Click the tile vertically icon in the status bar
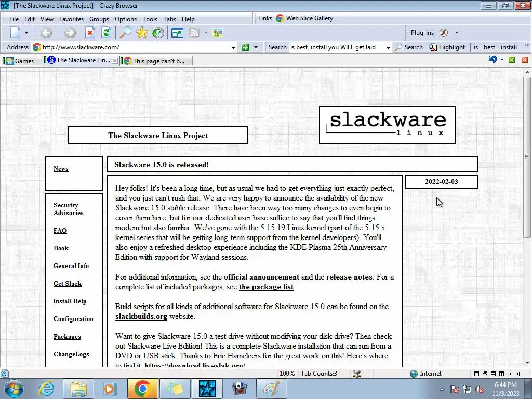 click(501, 374)
